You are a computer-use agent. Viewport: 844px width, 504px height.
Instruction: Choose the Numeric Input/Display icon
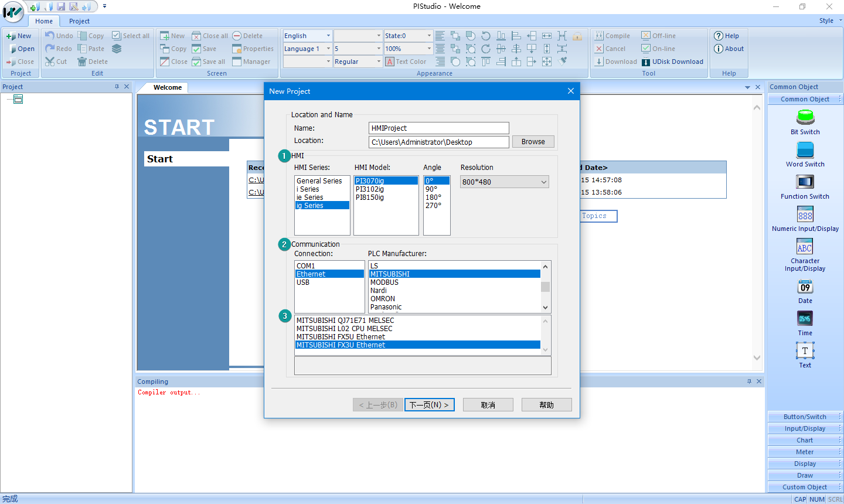coord(805,214)
